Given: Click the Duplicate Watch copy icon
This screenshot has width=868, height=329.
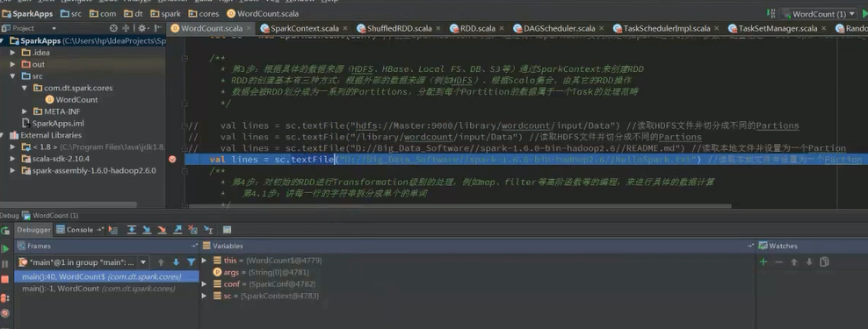Looking at the screenshot, I should pos(824,262).
